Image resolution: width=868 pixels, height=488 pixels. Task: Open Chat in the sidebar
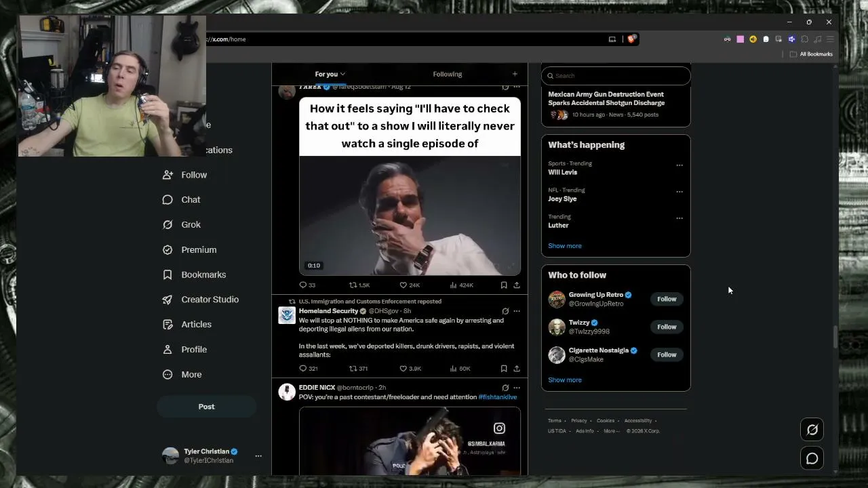(x=182, y=200)
